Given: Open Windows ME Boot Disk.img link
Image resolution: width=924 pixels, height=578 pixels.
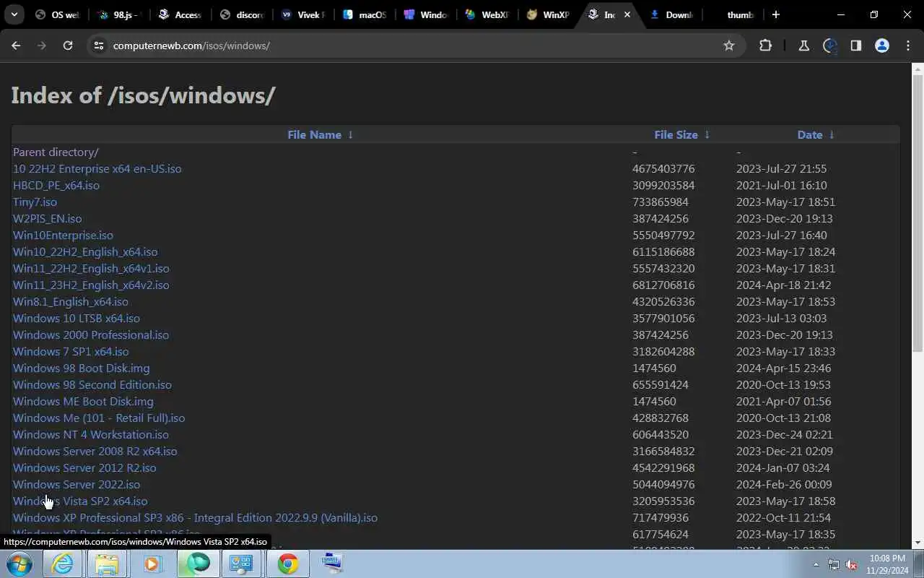Looking at the screenshot, I should 83,401.
